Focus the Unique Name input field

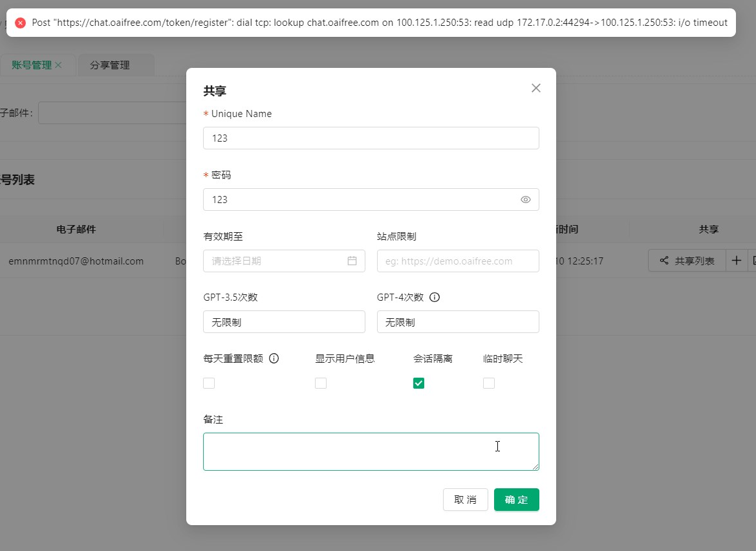[x=371, y=138]
